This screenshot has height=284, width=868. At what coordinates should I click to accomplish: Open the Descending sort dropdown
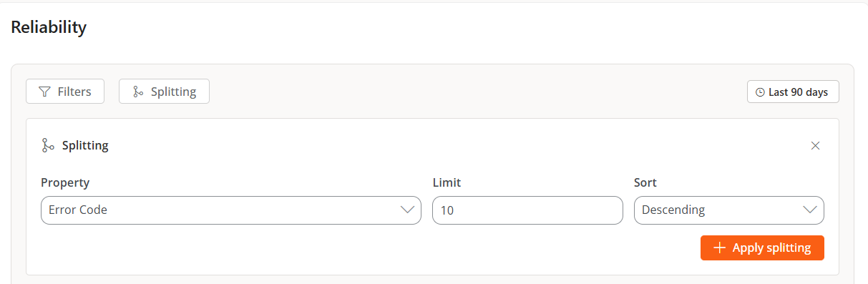(729, 210)
